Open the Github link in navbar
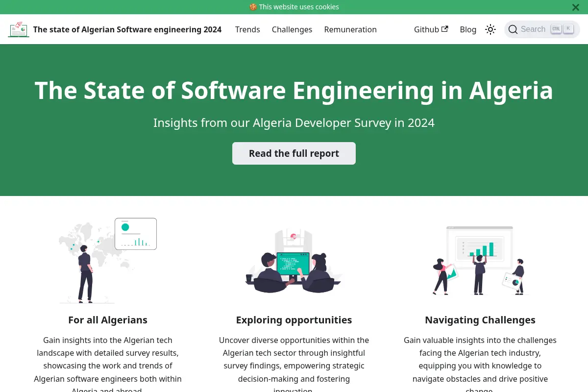588x392 pixels. [431, 29]
